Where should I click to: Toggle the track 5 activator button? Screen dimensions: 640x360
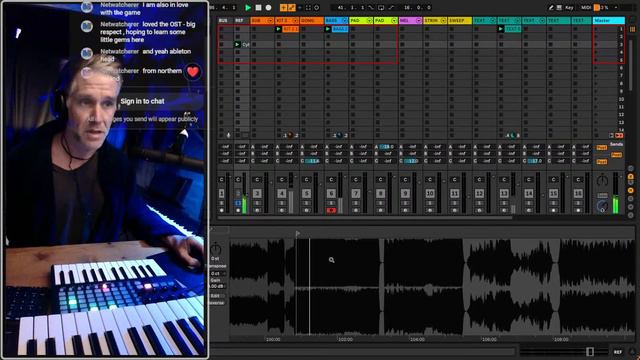(x=307, y=193)
